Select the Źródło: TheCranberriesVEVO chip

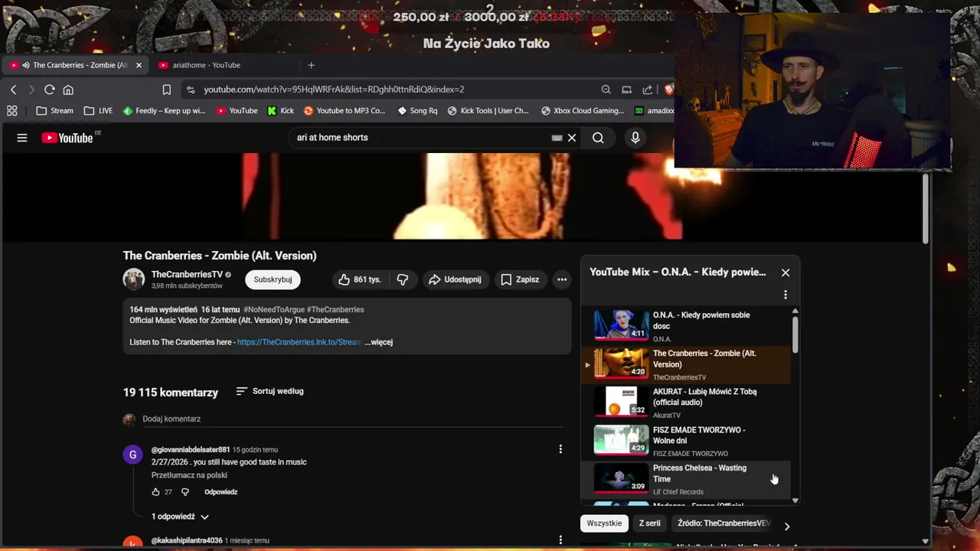point(724,523)
